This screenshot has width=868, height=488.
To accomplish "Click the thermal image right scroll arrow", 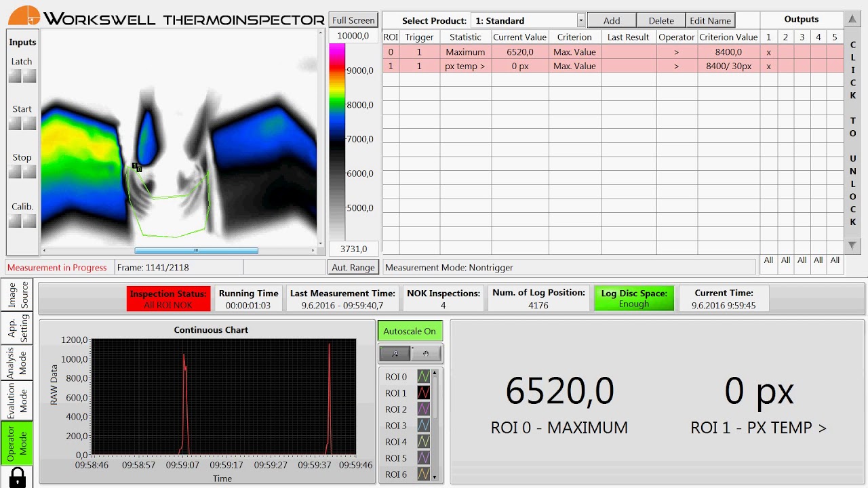I will [313, 251].
